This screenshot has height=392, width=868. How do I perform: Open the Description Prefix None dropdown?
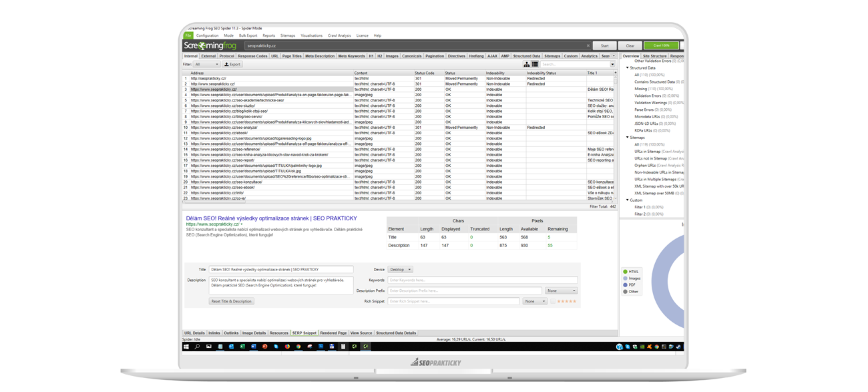point(561,290)
